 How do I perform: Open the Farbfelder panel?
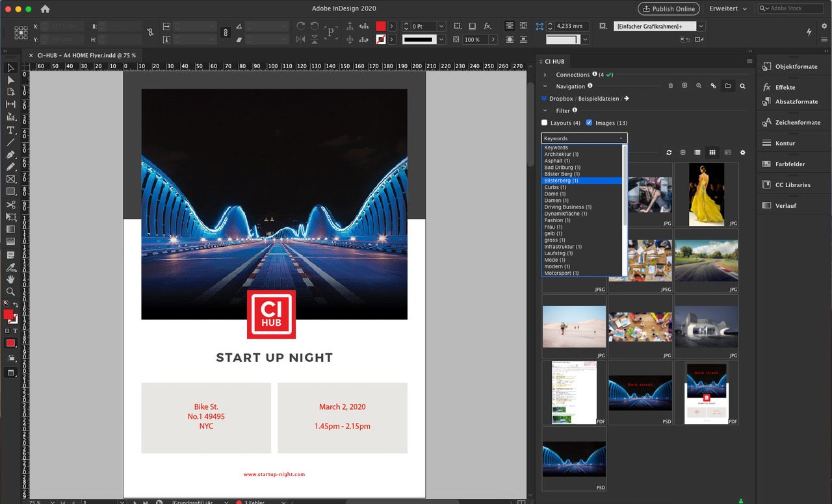coord(789,164)
